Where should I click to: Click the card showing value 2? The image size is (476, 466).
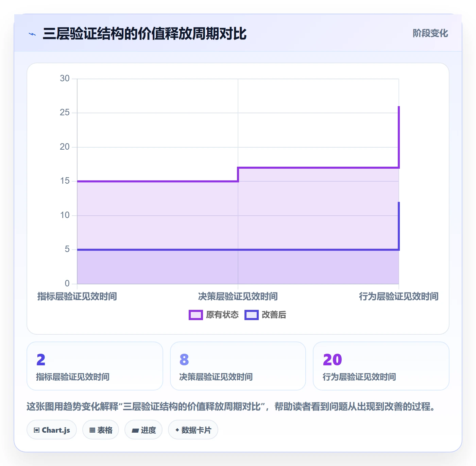tap(95, 366)
